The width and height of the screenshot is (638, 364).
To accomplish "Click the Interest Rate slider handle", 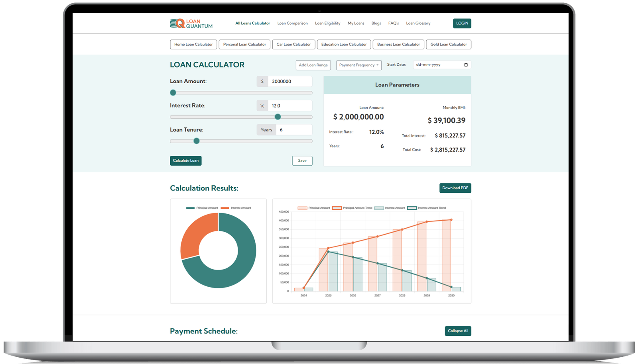I will coord(278,117).
